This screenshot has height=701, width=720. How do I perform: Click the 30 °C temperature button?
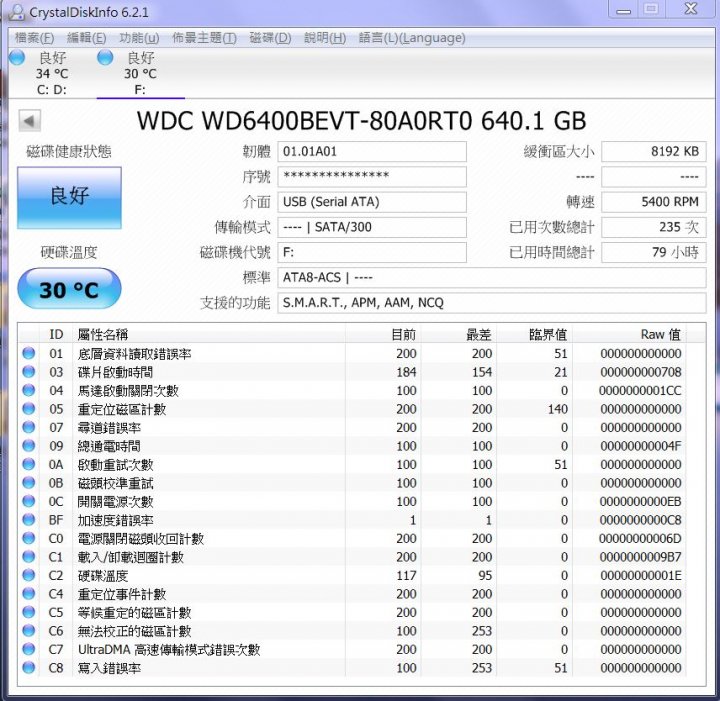[69, 289]
